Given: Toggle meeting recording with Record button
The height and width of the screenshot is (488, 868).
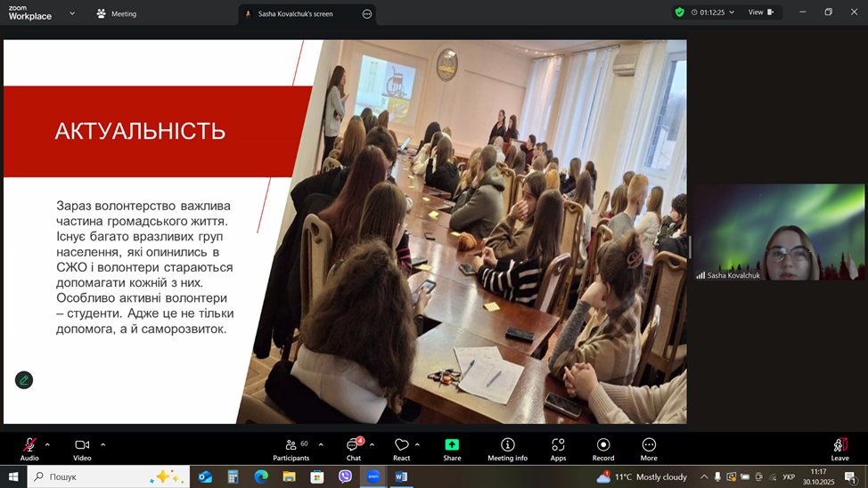Looking at the screenshot, I should click(x=603, y=448).
